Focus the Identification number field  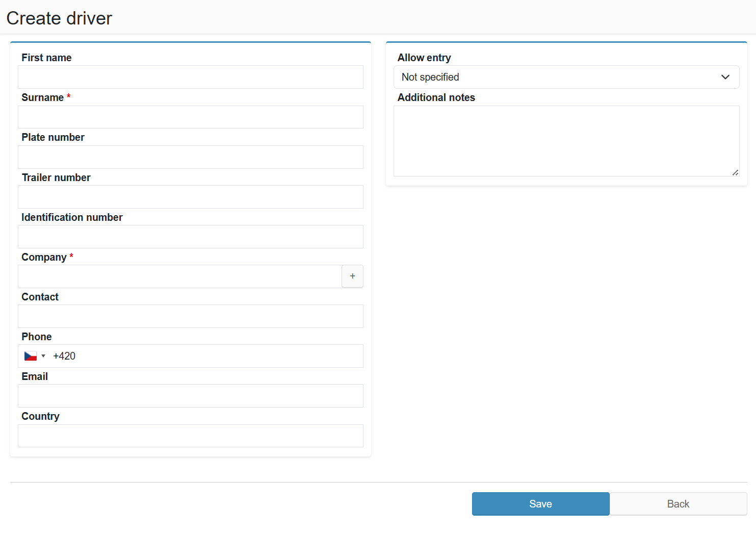(x=190, y=237)
